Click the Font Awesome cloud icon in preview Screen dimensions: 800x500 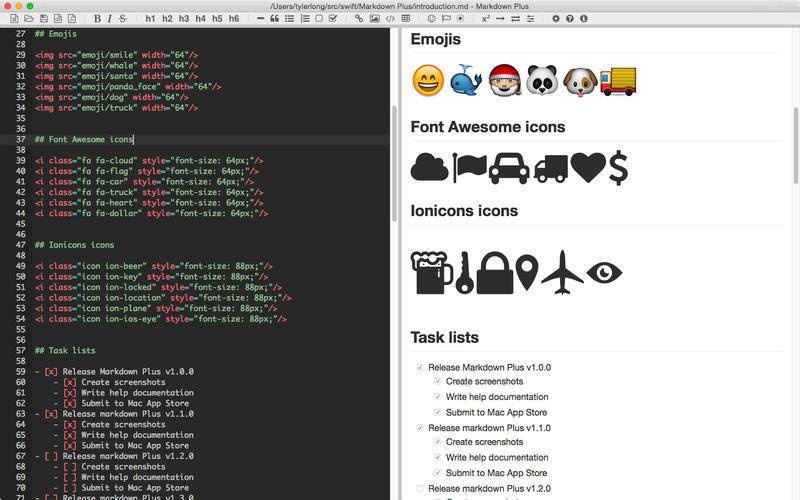430,167
